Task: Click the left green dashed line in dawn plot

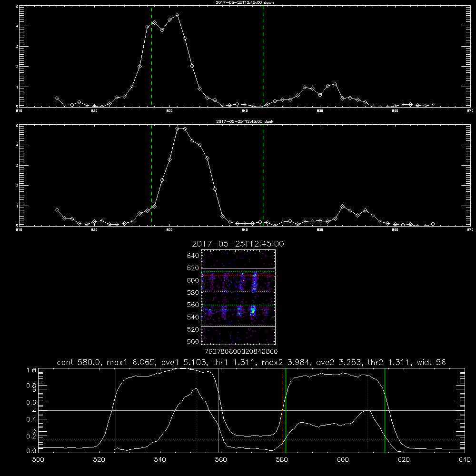Action: [x=151, y=57]
